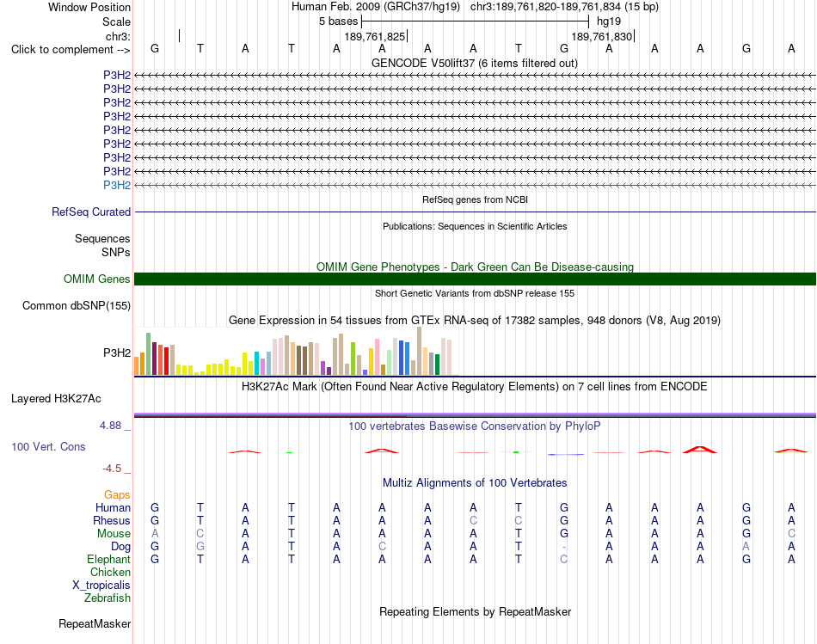Click the SNPs track label
Image resolution: width=817 pixels, height=644 pixels.
(x=116, y=252)
